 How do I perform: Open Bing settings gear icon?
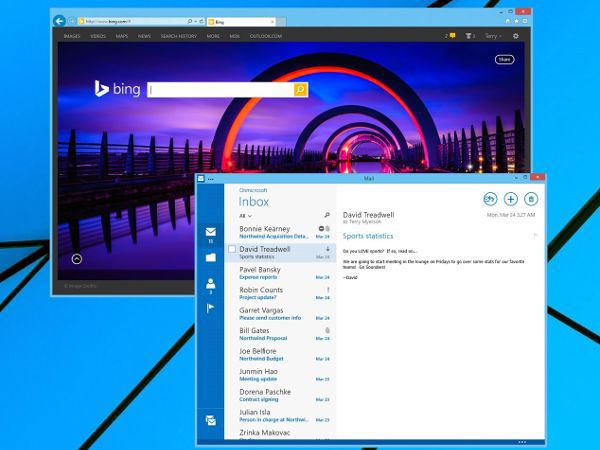pyautogui.click(x=515, y=36)
